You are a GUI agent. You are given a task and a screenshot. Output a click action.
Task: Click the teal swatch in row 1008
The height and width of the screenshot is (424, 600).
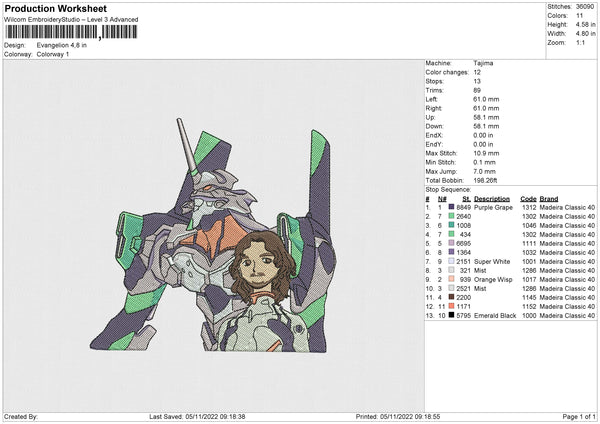(451, 225)
